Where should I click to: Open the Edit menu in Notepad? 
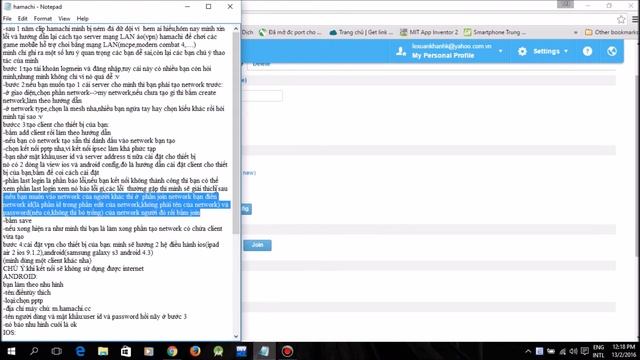[x=22, y=18]
